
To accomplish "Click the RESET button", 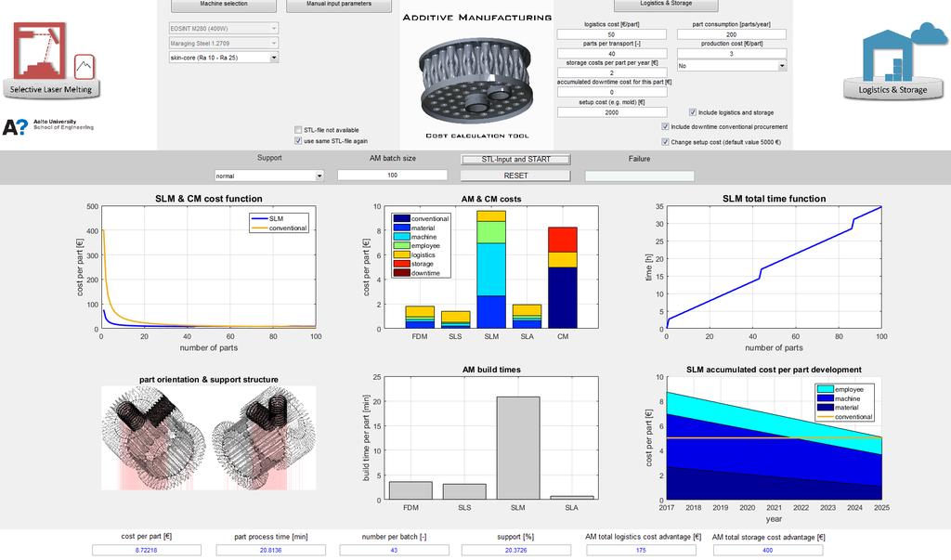I will click(515, 176).
